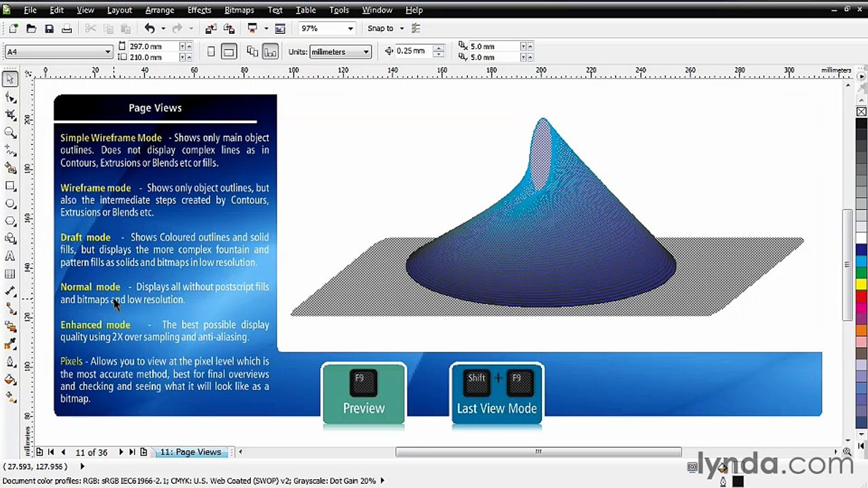Select the Color Eyedropper tool

pyautogui.click(x=10, y=344)
